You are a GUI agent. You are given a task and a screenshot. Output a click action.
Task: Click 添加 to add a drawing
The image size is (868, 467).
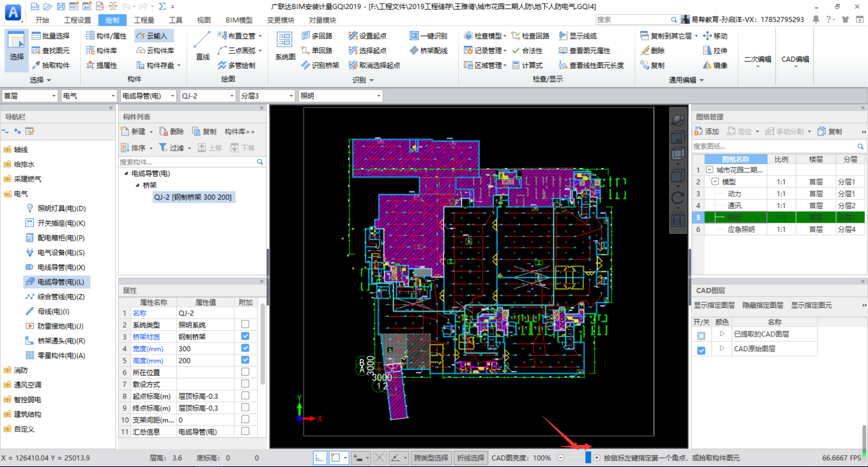[x=707, y=131]
